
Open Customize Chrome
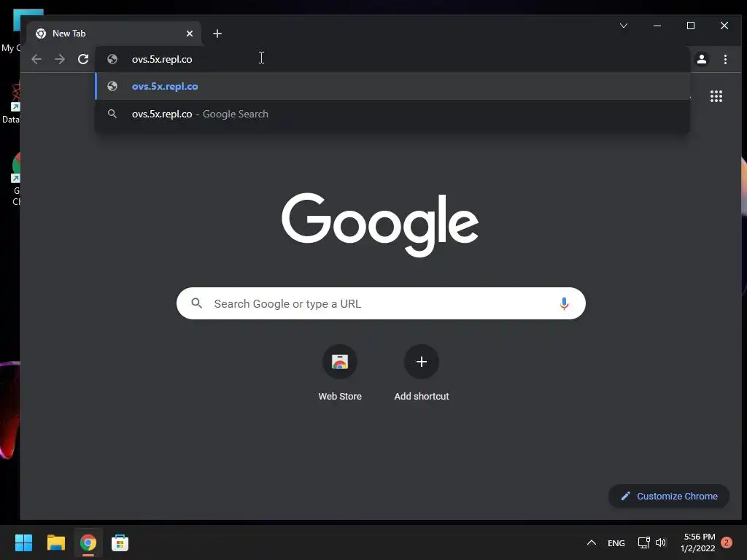[669, 496]
